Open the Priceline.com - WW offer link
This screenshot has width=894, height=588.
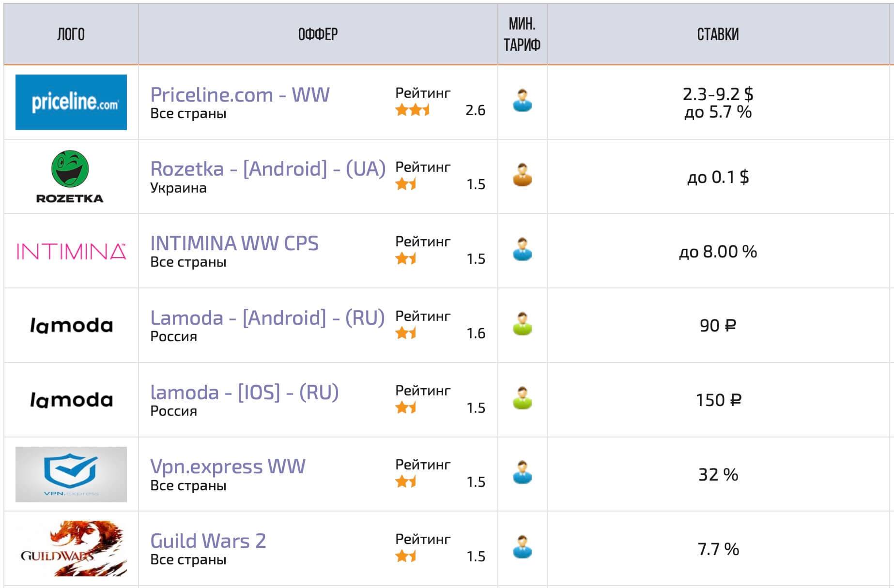[240, 95]
